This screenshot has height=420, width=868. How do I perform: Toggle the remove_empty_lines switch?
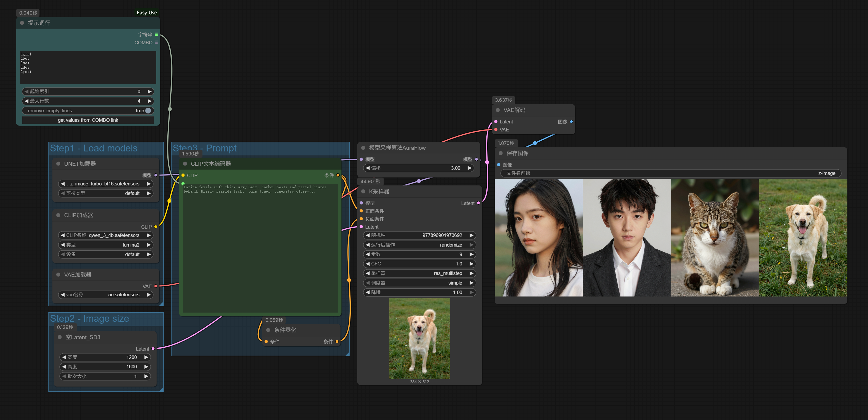point(148,111)
